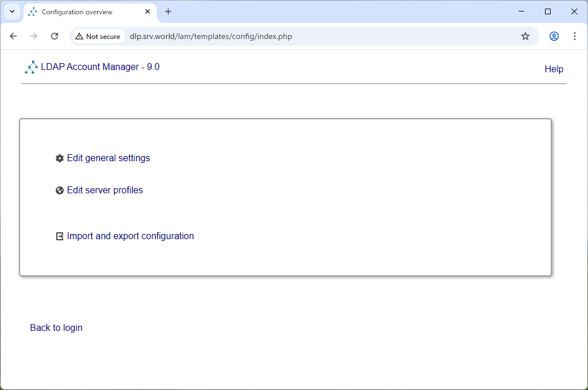
Task: Close the Configuration overview tab
Action: 148,11
